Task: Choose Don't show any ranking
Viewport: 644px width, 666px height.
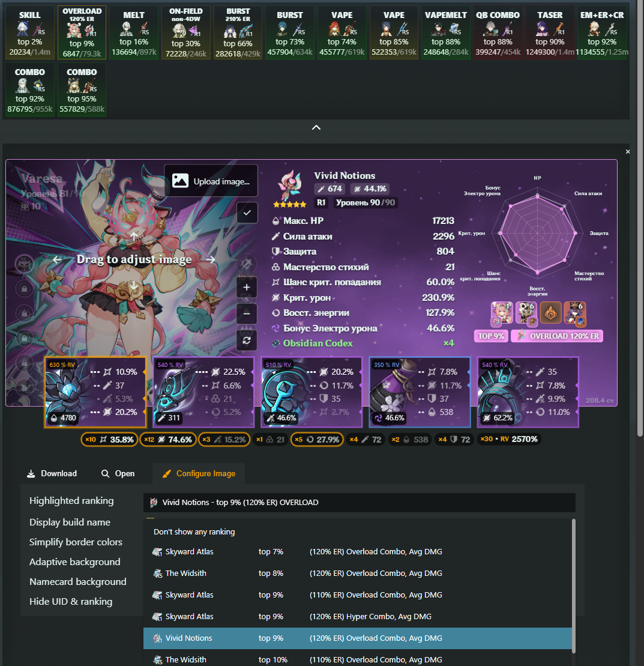Action: click(358, 532)
